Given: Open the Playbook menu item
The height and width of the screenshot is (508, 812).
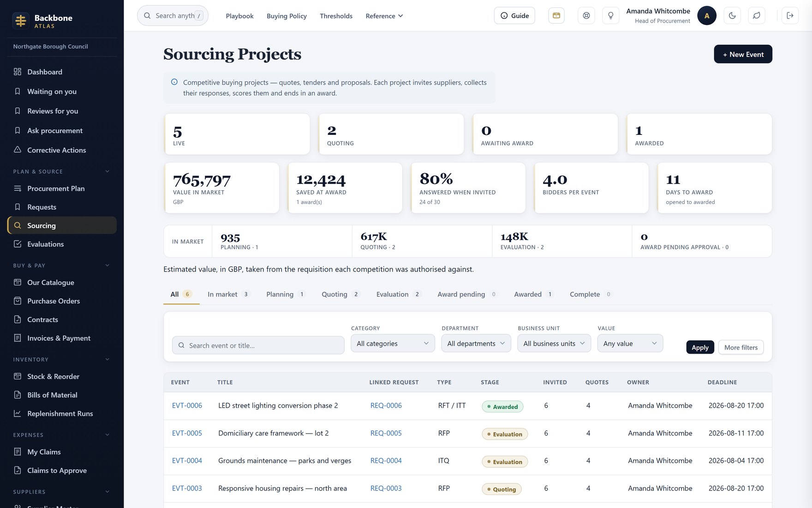Looking at the screenshot, I should (239, 16).
